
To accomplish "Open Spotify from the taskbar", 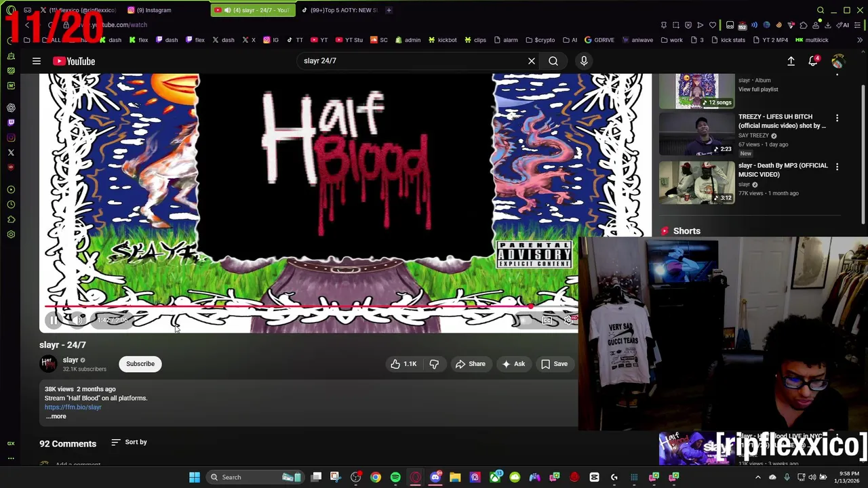I will (395, 477).
